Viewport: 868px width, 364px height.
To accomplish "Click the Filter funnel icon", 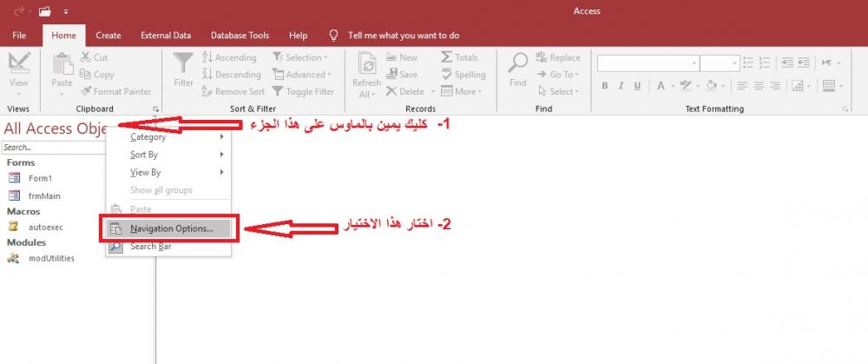I will pyautogui.click(x=183, y=63).
